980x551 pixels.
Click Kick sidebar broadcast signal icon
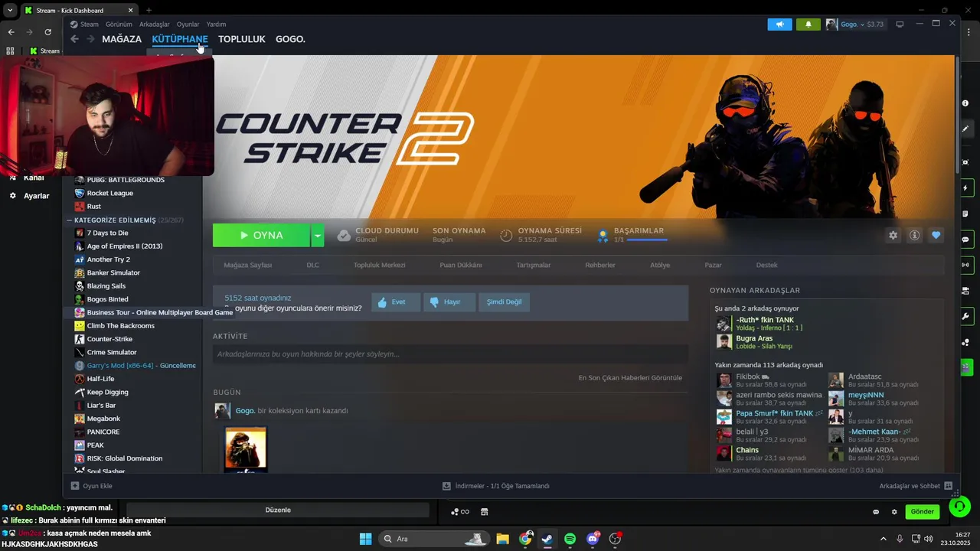(x=965, y=265)
